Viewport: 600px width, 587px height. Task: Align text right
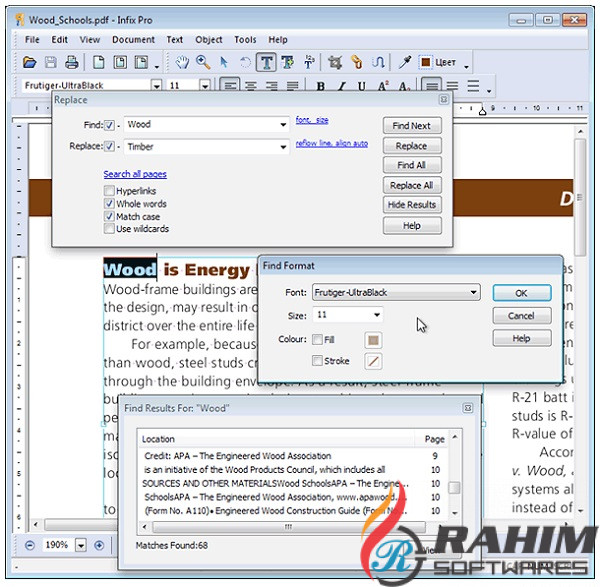272,86
